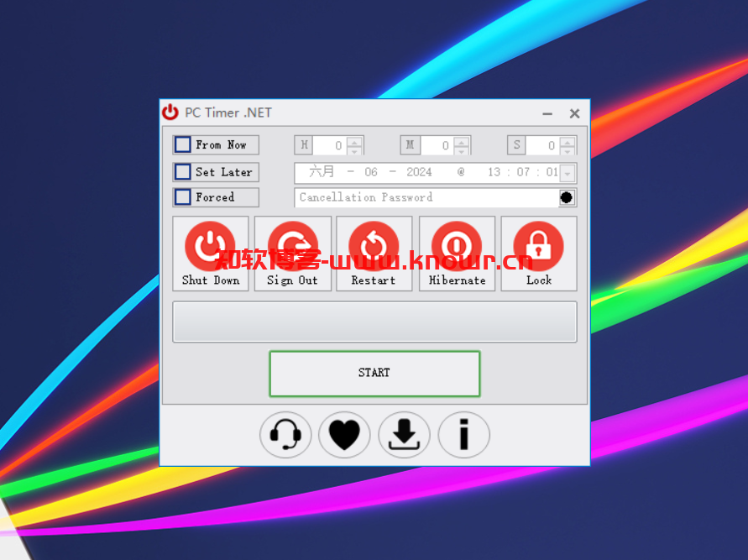Viewport: 748px width, 560px height.
Task: Open the date-time picker dropdown arrow
Action: [x=568, y=173]
